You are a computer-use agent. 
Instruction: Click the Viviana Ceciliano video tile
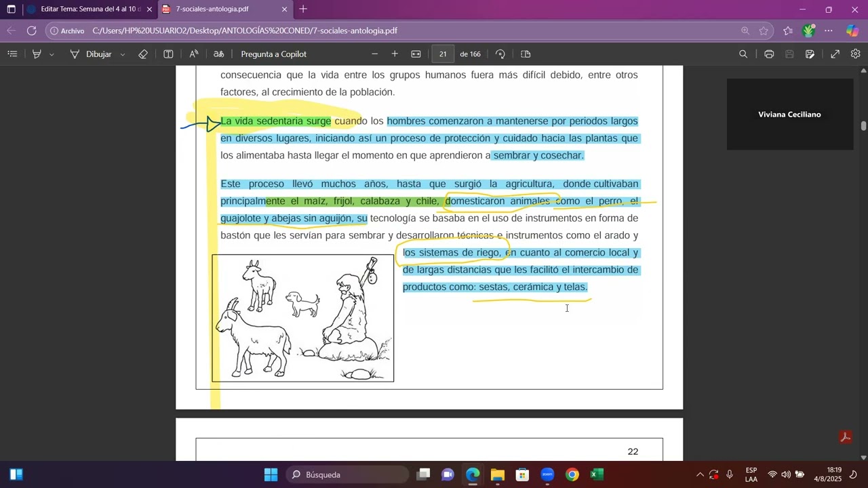(x=789, y=115)
